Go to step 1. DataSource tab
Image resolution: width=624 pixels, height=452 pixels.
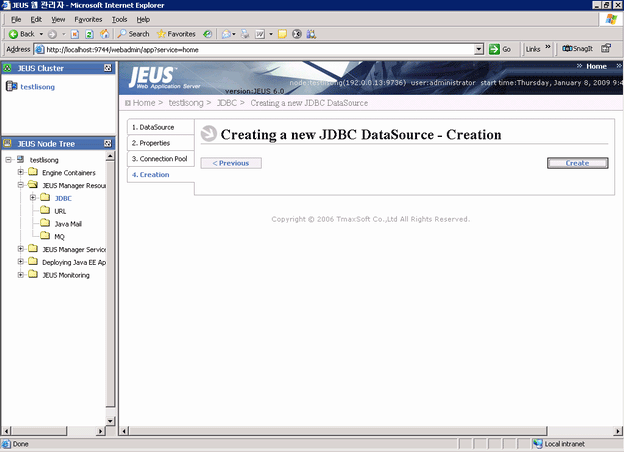pyautogui.click(x=160, y=127)
